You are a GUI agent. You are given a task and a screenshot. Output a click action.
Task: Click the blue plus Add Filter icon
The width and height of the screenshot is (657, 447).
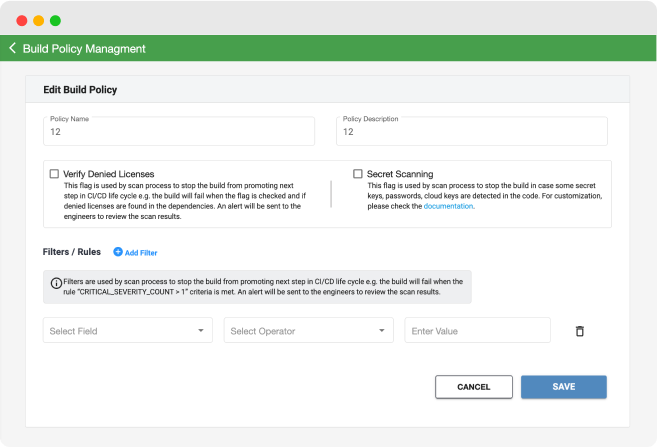point(118,253)
